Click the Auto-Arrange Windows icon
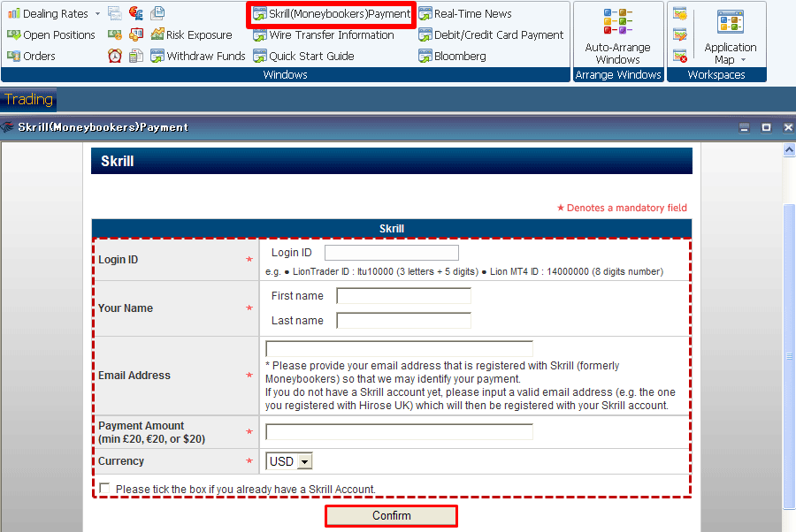Image resolution: width=796 pixels, height=532 pixels. click(x=617, y=22)
